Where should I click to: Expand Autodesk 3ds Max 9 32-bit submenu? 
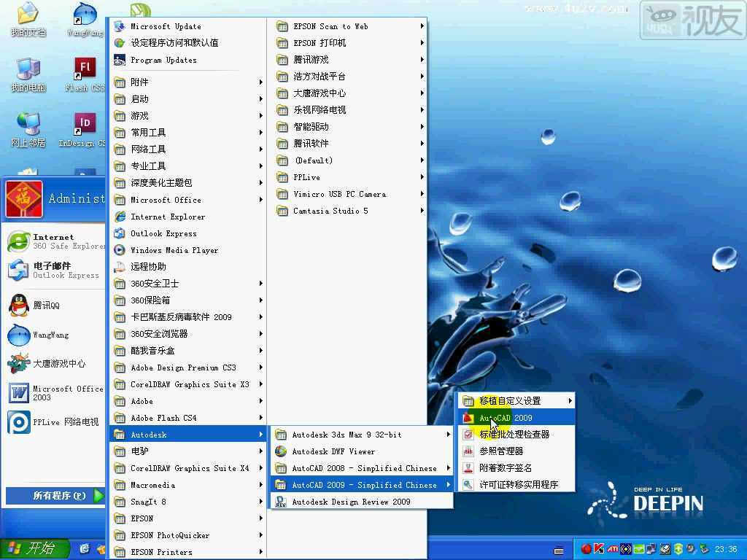362,435
